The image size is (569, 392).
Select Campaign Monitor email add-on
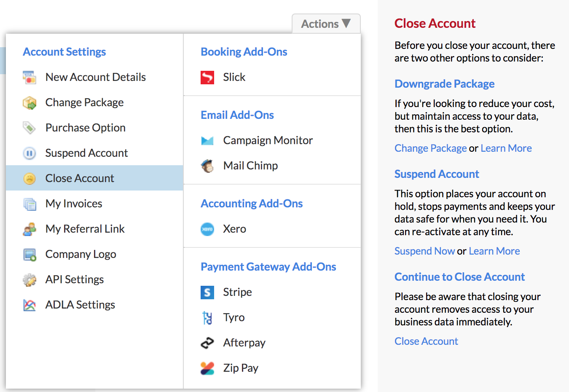[x=272, y=140]
